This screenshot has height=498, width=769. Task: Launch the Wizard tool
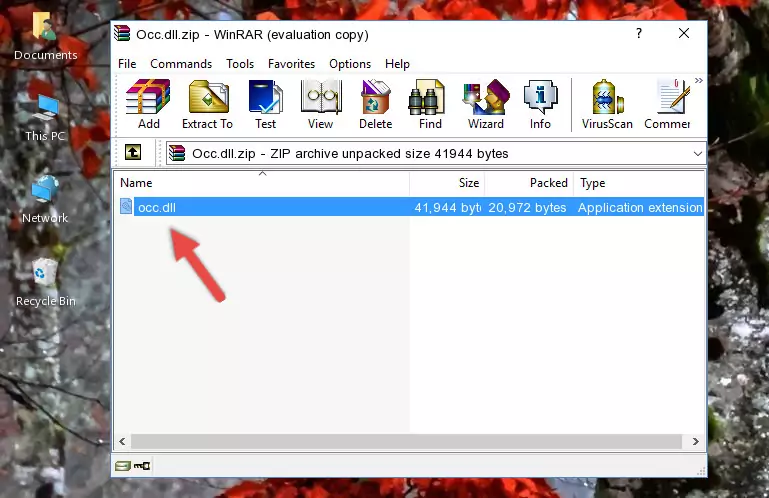pyautogui.click(x=486, y=105)
